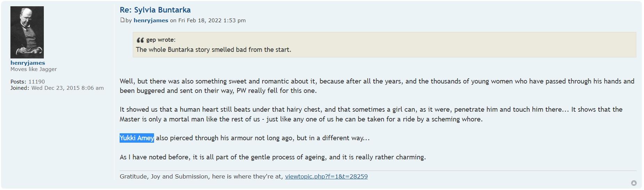Jump to top via the arrow icon

coord(634,183)
